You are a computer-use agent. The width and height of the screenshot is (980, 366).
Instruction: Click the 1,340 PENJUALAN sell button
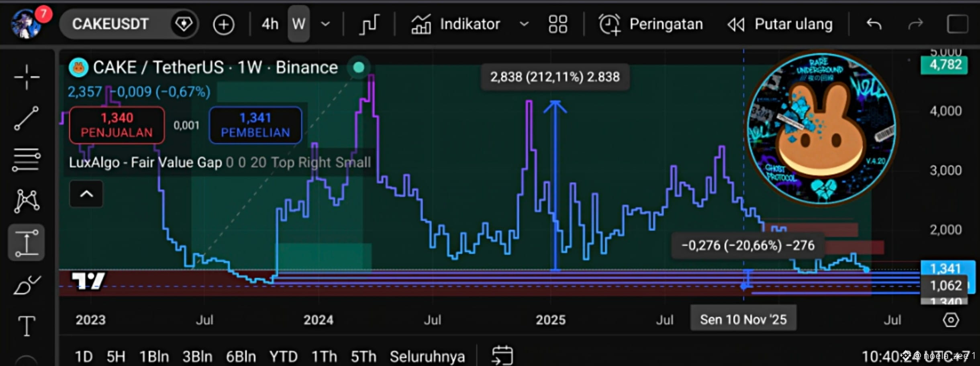[x=116, y=125]
